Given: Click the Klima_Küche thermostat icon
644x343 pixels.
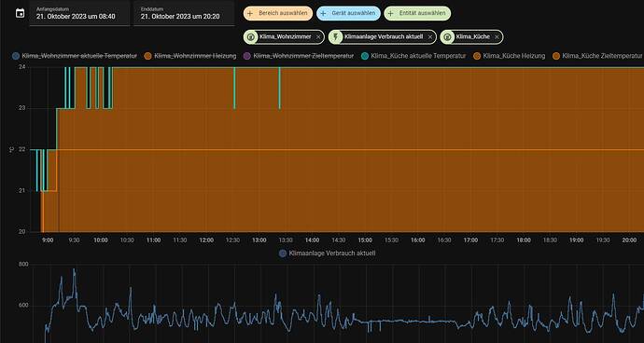Looking at the screenshot, I should tap(448, 37).
